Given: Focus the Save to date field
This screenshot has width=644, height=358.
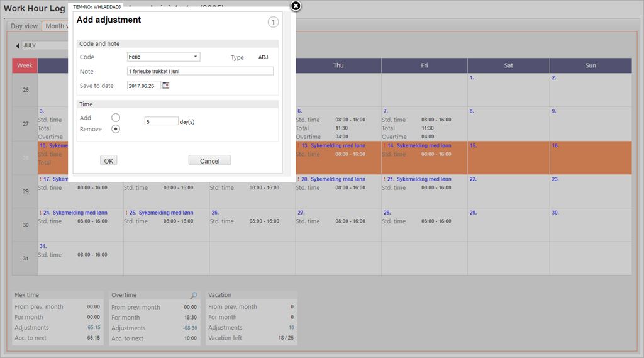Looking at the screenshot, I should (143, 86).
